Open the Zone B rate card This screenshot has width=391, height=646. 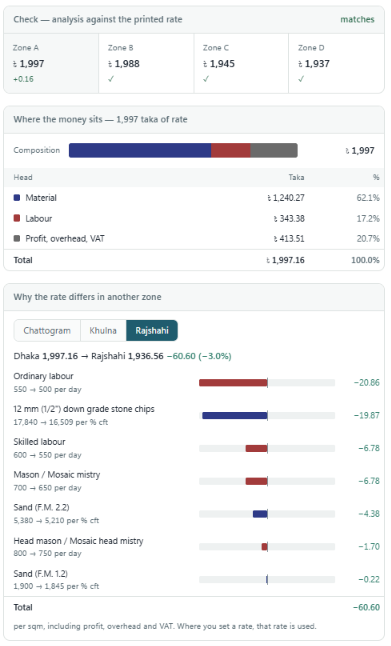click(146, 63)
